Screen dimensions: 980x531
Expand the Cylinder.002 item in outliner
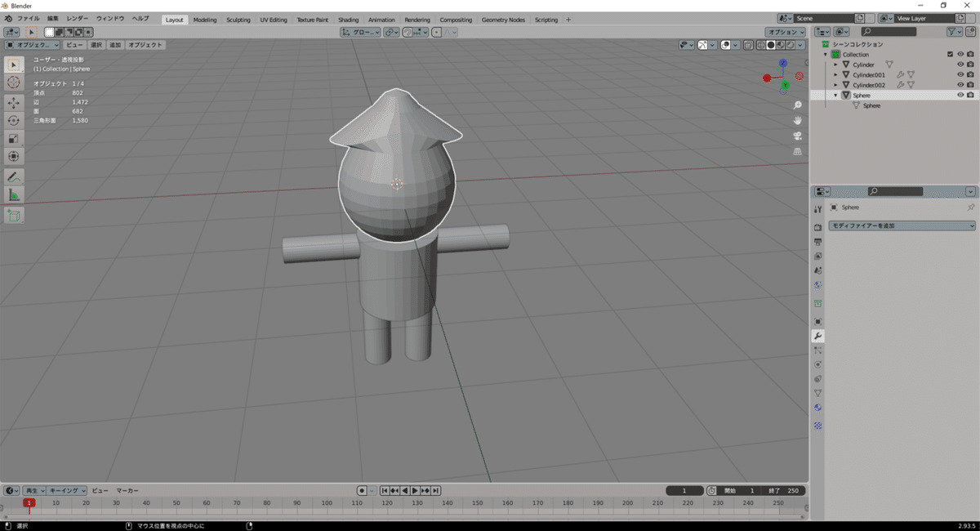pos(835,85)
